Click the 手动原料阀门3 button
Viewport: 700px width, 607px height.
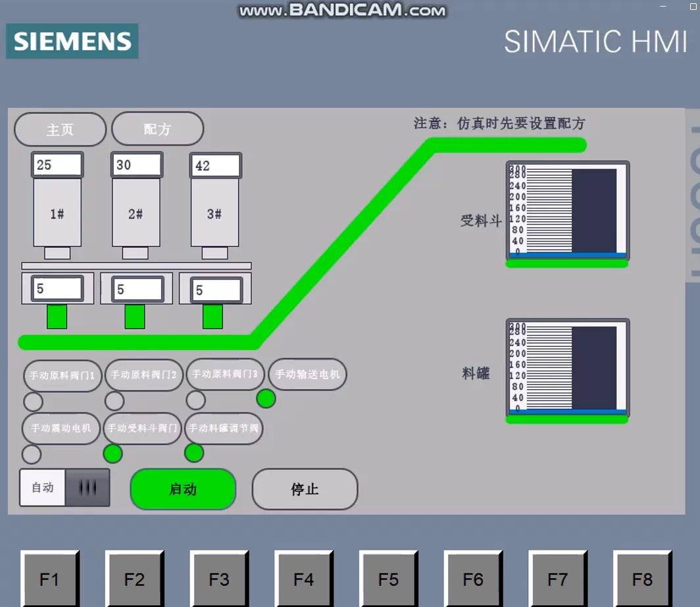coord(225,374)
